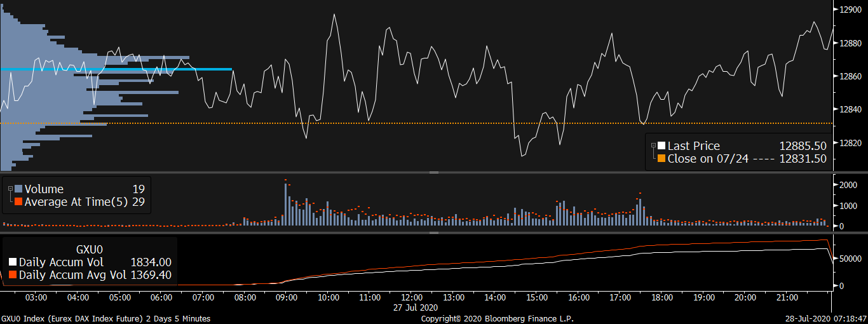
Task: Click the 12:00 time axis label
Action: (x=412, y=297)
